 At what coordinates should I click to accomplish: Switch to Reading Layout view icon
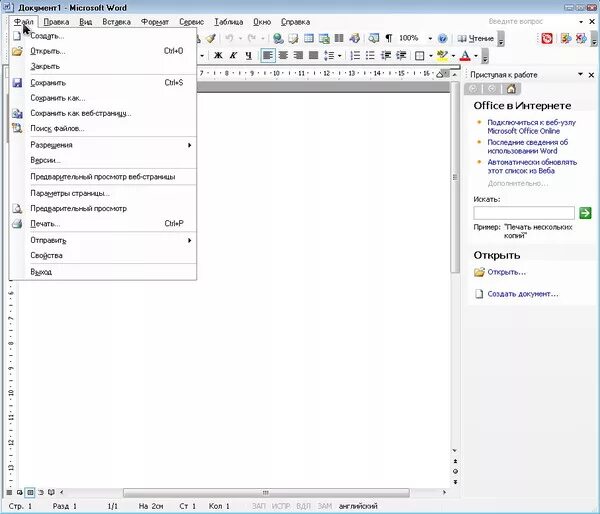[51, 492]
